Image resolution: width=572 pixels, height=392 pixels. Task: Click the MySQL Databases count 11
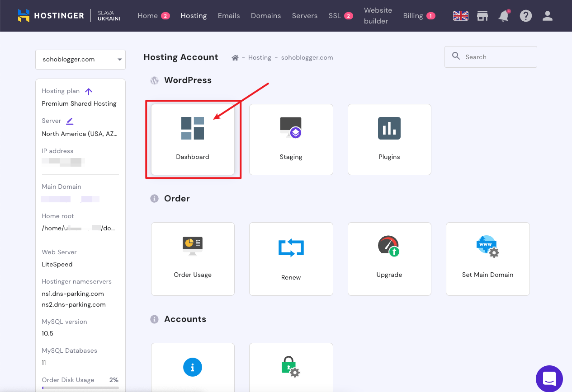pos(44,363)
